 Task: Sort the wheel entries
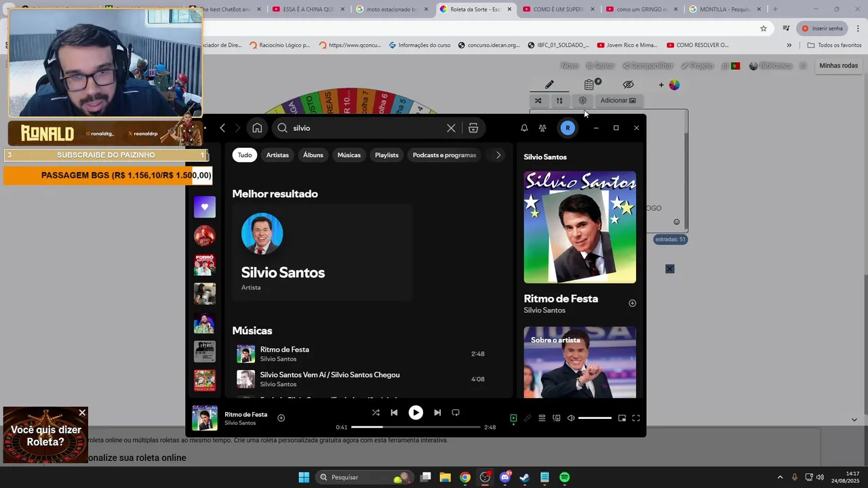(x=559, y=100)
